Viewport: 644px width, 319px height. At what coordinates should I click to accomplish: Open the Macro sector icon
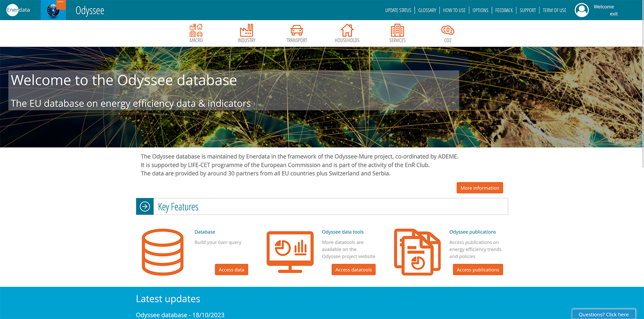[x=196, y=31]
